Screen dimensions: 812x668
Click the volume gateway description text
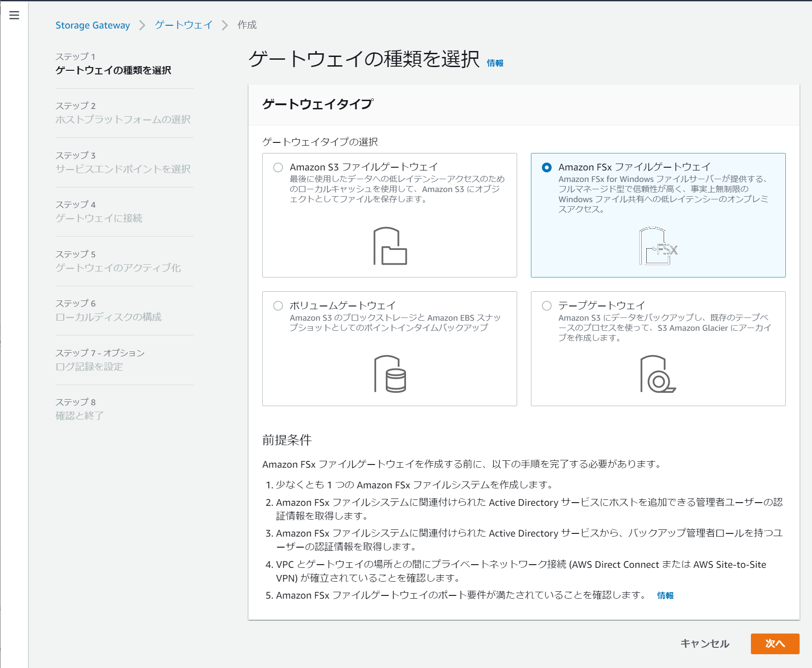pyautogui.click(x=395, y=323)
